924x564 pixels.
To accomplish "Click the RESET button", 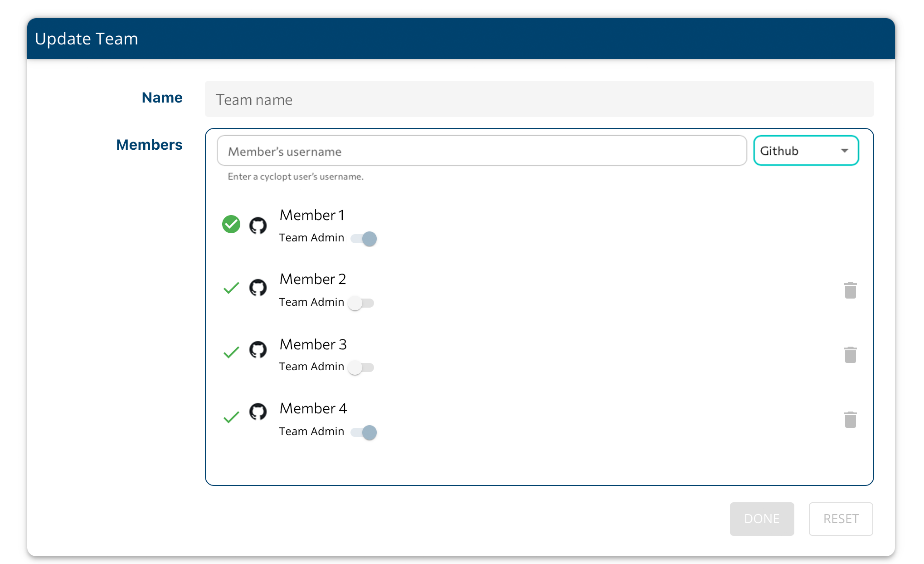I will (x=841, y=519).
